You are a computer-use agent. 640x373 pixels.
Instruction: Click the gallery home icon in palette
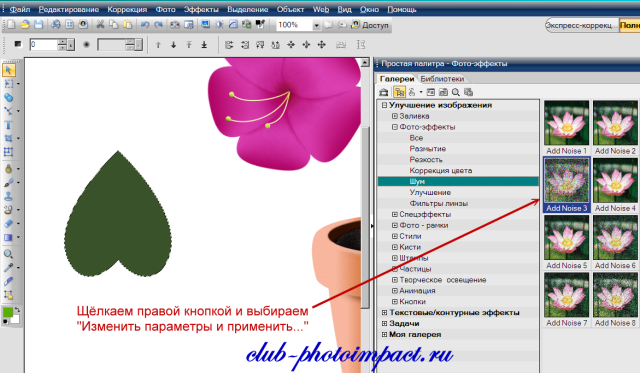point(384,92)
